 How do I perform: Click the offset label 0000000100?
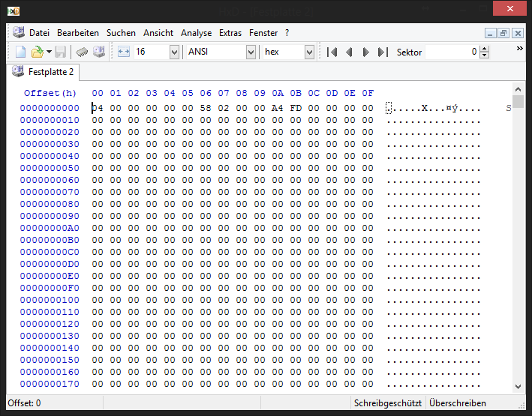click(50, 300)
